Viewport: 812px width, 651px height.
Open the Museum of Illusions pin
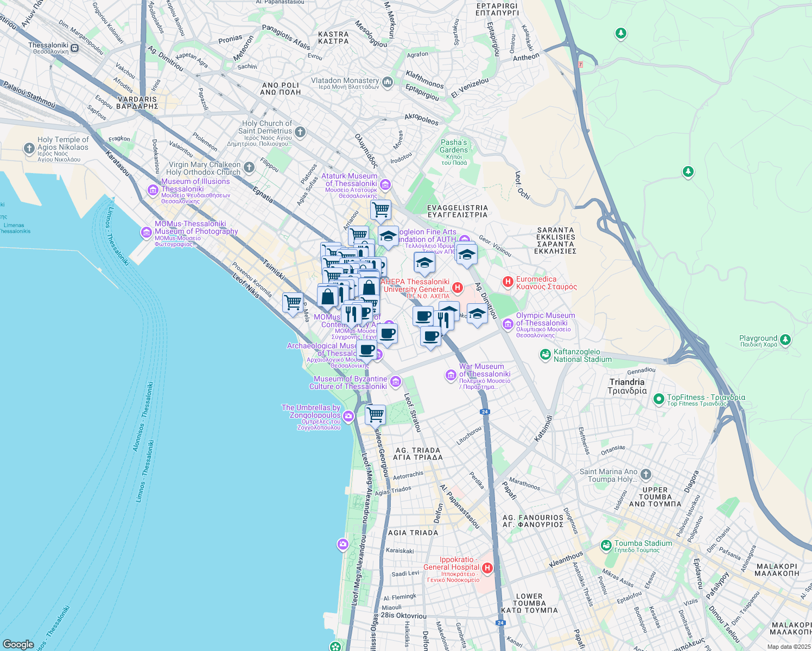click(x=153, y=190)
